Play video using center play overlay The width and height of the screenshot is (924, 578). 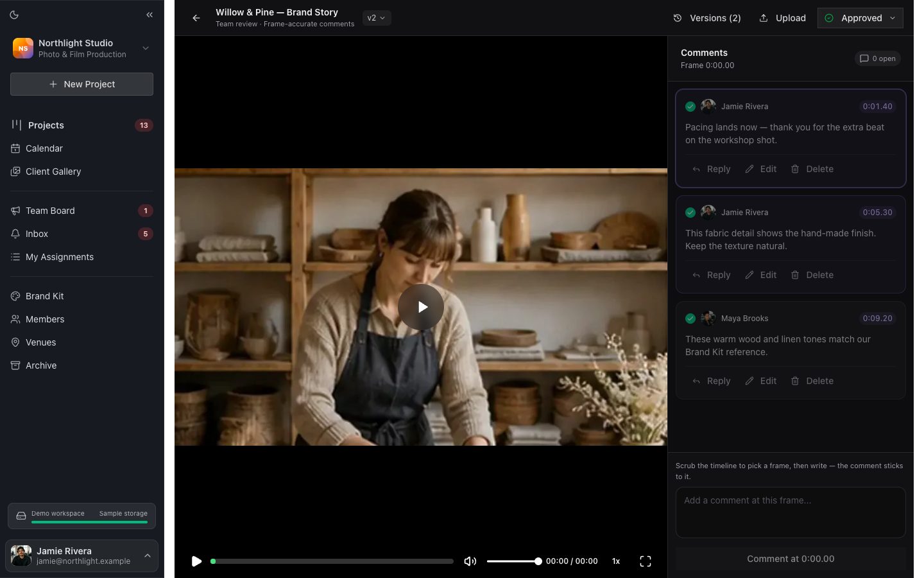click(421, 307)
